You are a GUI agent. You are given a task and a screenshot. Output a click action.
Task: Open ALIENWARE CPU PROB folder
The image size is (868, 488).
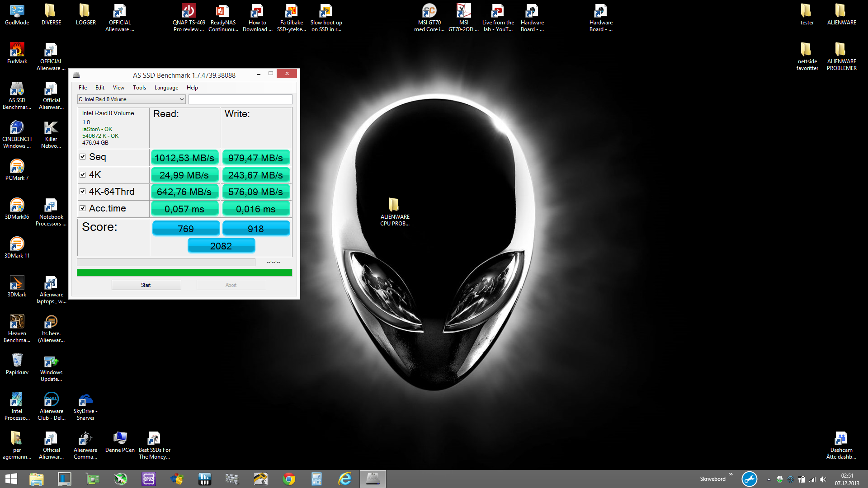(395, 212)
